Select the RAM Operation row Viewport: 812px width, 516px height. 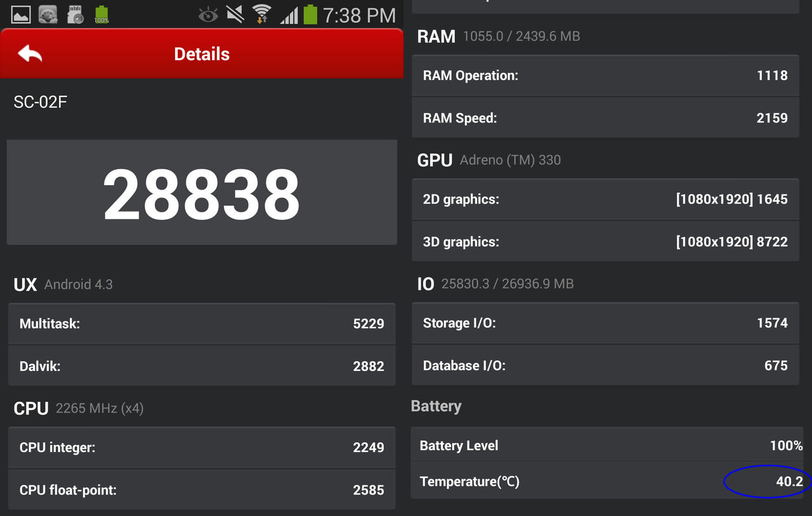click(605, 75)
